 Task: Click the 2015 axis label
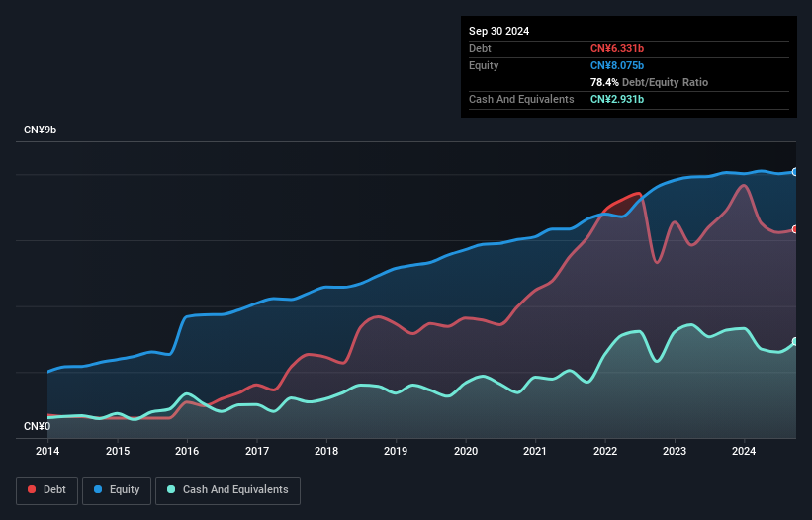point(118,451)
